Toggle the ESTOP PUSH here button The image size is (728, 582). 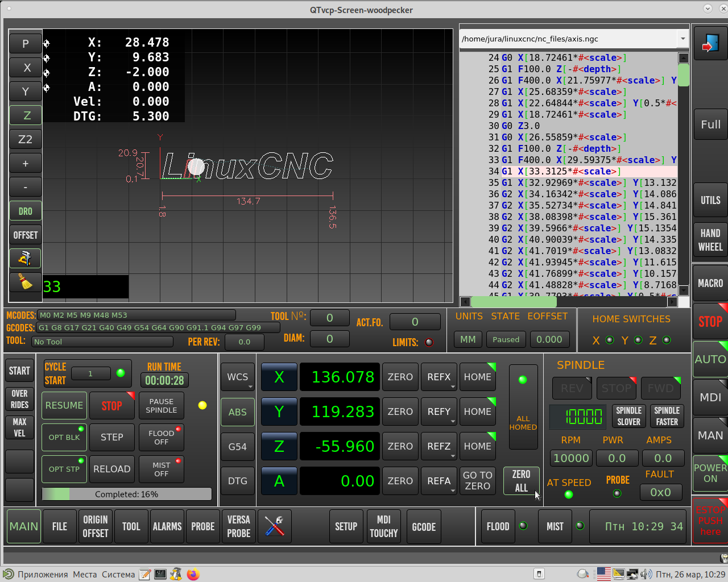click(710, 520)
